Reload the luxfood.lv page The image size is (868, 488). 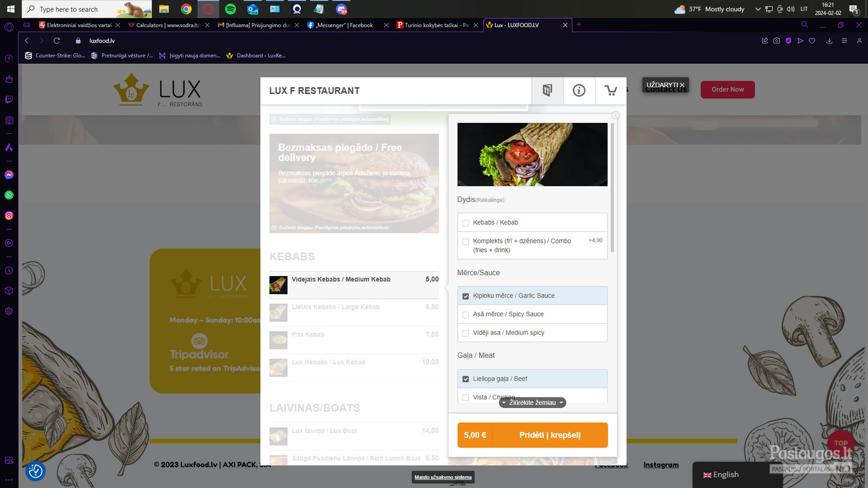(57, 40)
